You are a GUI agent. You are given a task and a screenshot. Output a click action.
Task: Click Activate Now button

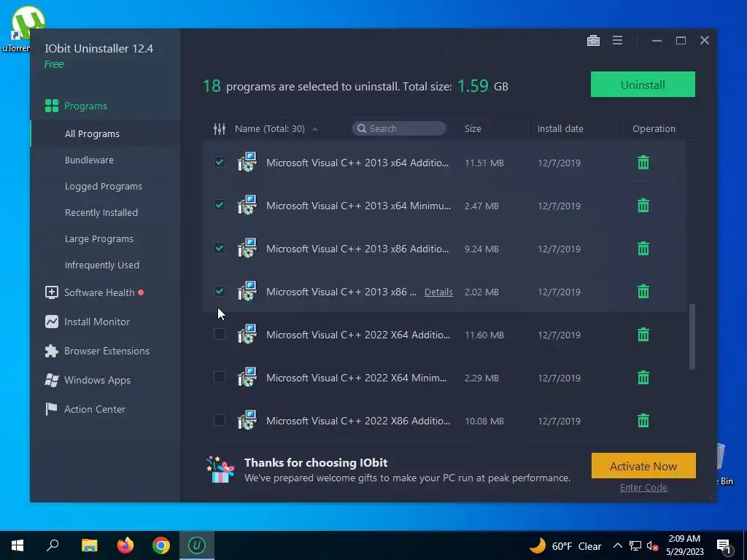coord(643,466)
